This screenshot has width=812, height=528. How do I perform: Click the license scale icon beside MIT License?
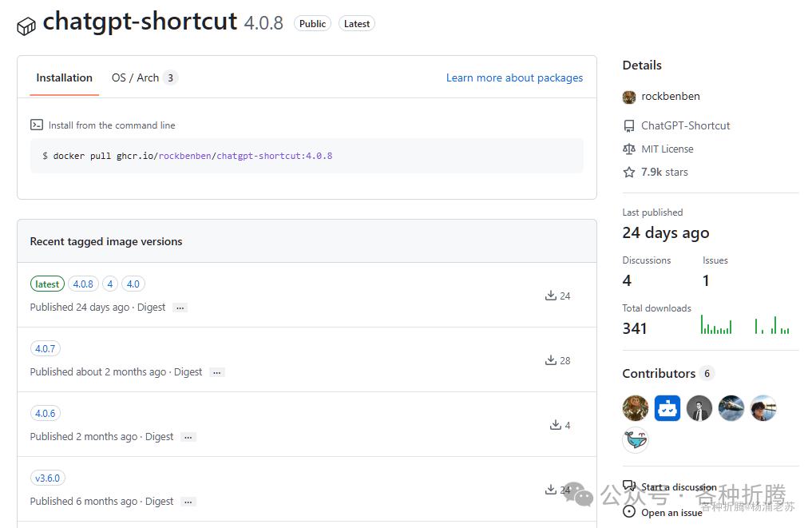tap(629, 149)
